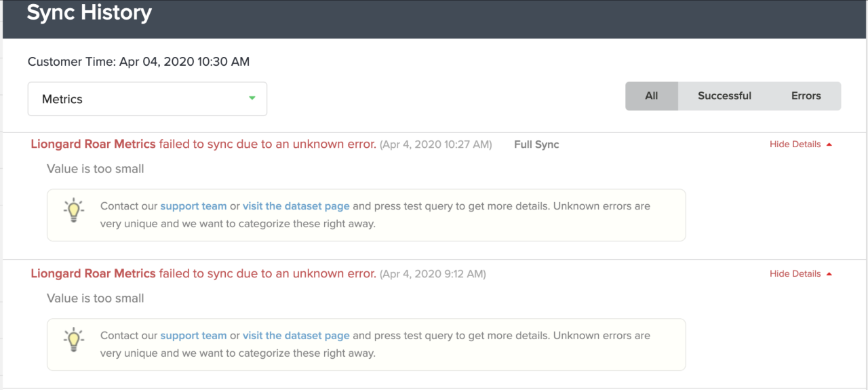Visit the dataset page link in 10:27 AM entry
The height and width of the screenshot is (390, 868).
(x=296, y=206)
